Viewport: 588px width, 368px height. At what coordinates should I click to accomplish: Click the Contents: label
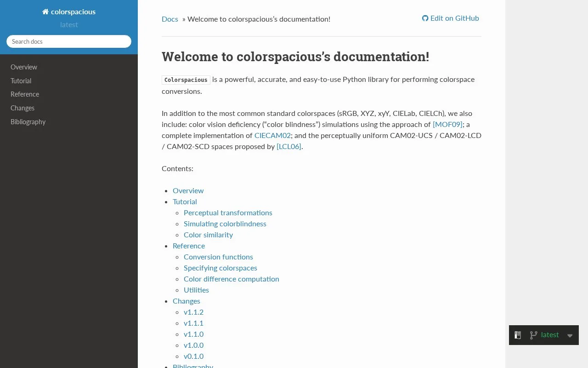177,168
